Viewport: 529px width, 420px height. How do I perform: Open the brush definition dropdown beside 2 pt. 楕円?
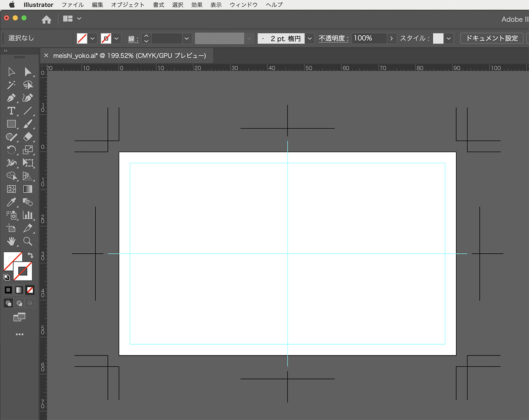(310, 38)
